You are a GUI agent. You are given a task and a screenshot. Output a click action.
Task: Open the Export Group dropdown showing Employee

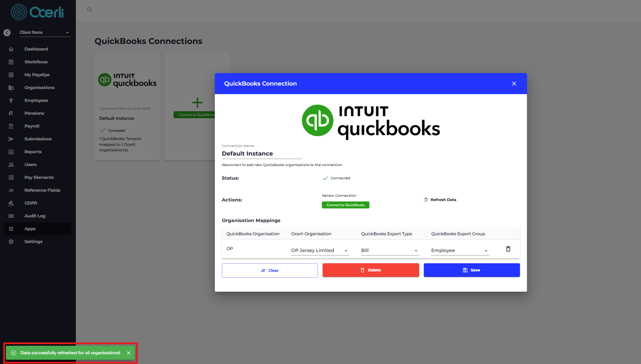[460, 250]
